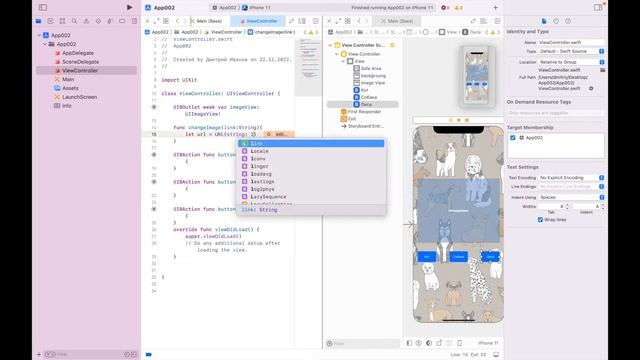Click the storyboard minimap thumbnail

click(477, 76)
